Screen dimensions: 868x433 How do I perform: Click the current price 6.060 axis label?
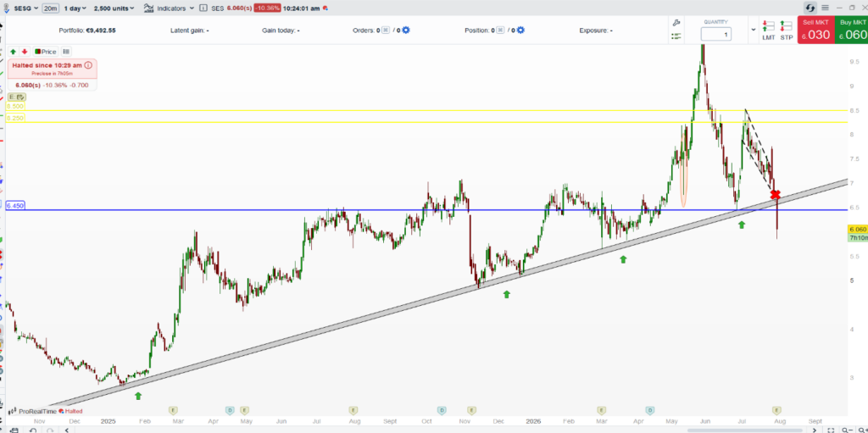point(858,230)
